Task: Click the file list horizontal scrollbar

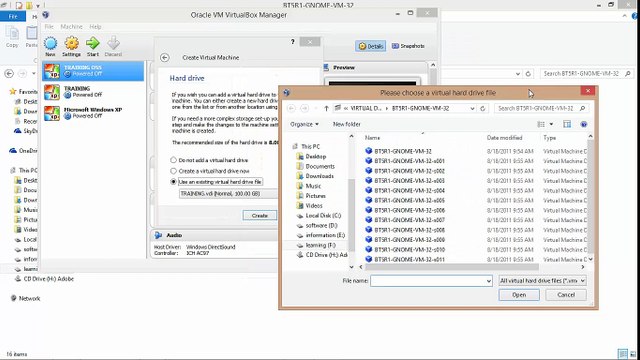Action: (452, 267)
